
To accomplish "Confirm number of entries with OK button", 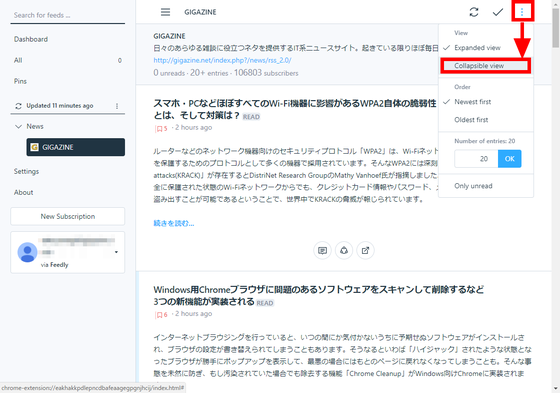I will click(510, 159).
